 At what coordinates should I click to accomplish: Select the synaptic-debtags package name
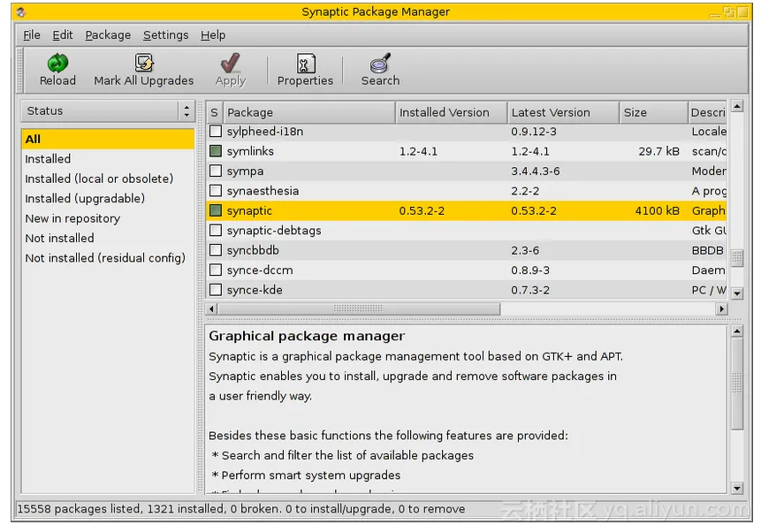274,231
